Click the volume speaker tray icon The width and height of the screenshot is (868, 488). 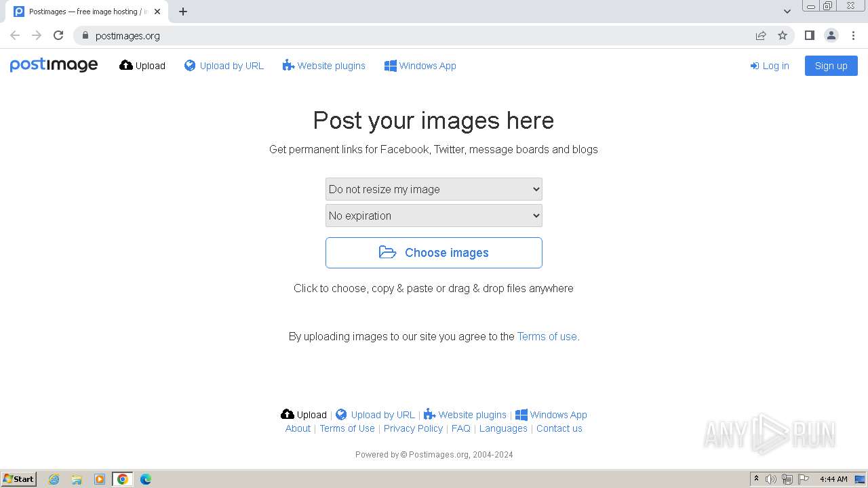[x=771, y=479]
